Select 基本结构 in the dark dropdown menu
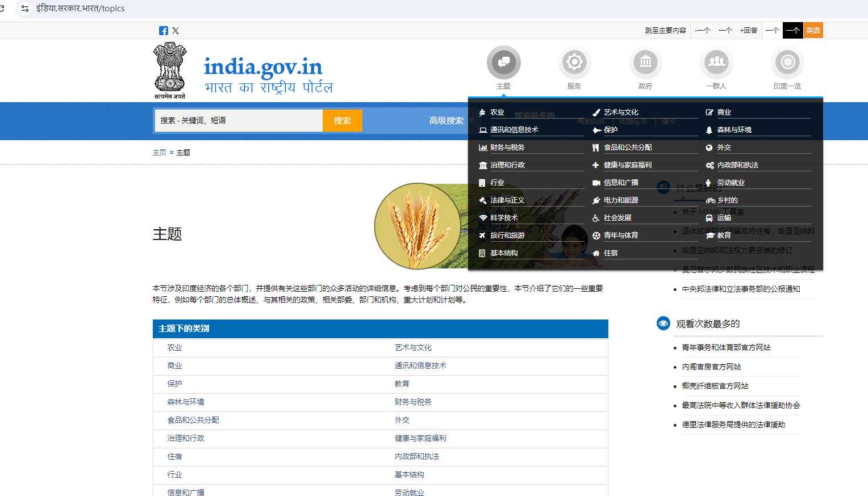 coord(504,253)
